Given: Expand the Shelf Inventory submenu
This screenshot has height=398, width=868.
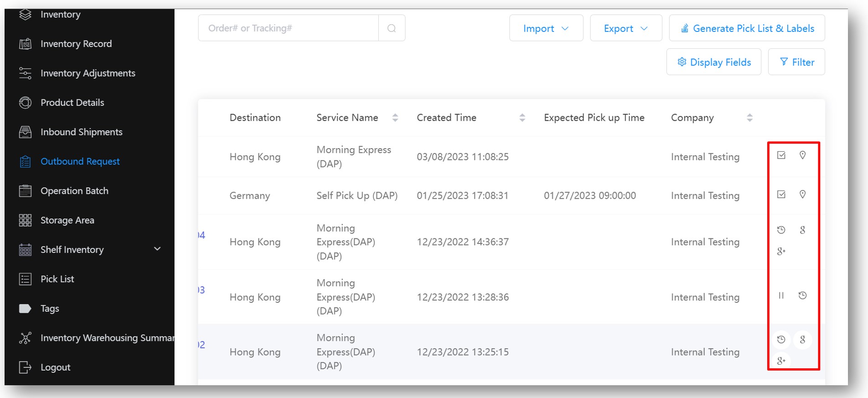Looking at the screenshot, I should (157, 249).
